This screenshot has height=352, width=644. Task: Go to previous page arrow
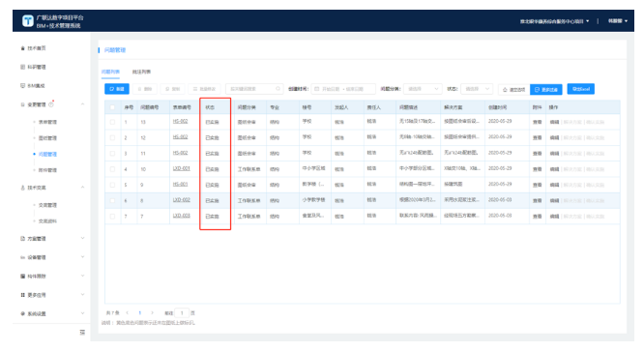[x=128, y=313]
